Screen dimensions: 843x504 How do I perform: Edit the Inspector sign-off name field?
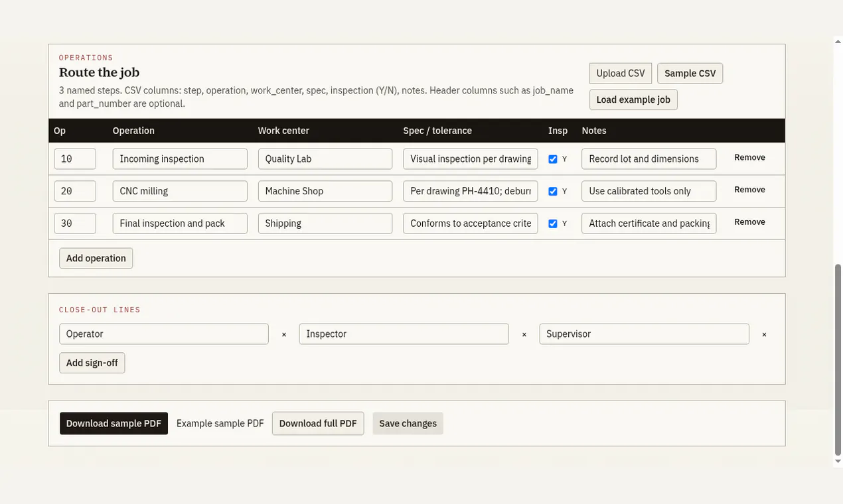pyautogui.click(x=404, y=334)
